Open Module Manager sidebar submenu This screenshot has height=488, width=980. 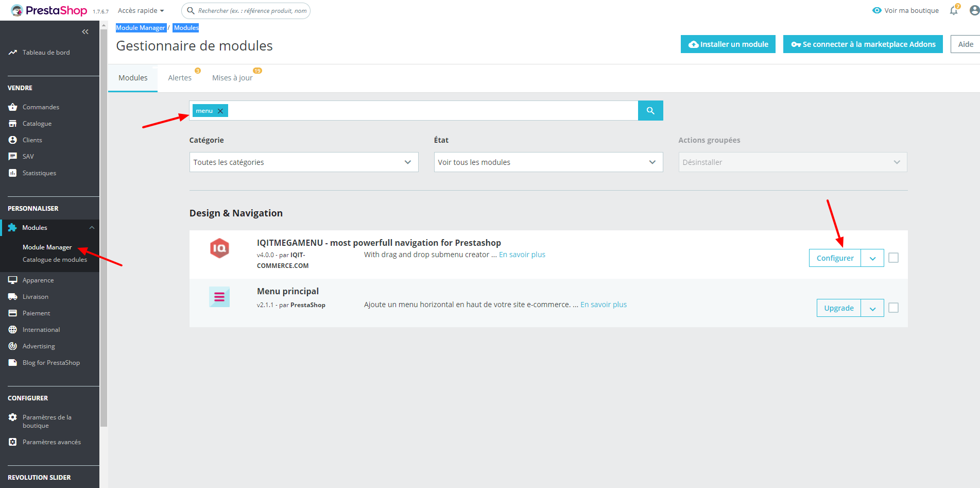click(47, 247)
